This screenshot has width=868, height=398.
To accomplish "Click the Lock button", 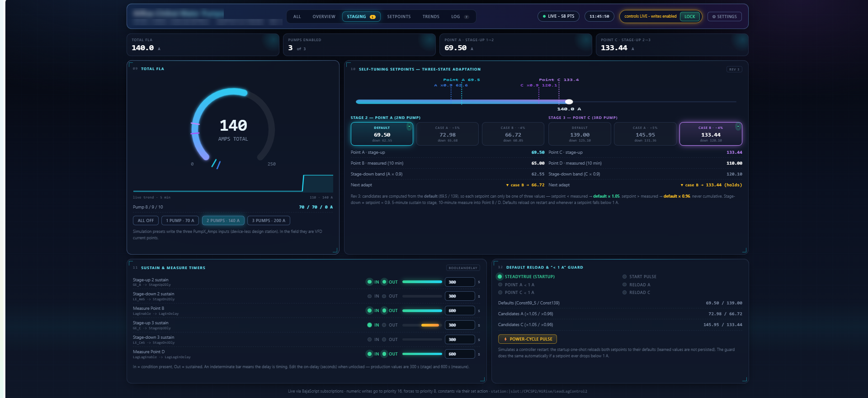I will coord(689,17).
